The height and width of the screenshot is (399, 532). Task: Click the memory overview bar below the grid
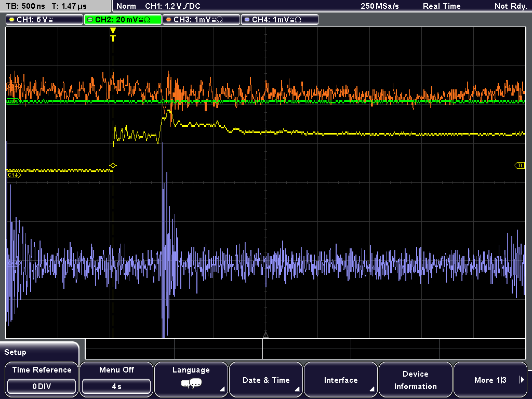[305, 349]
